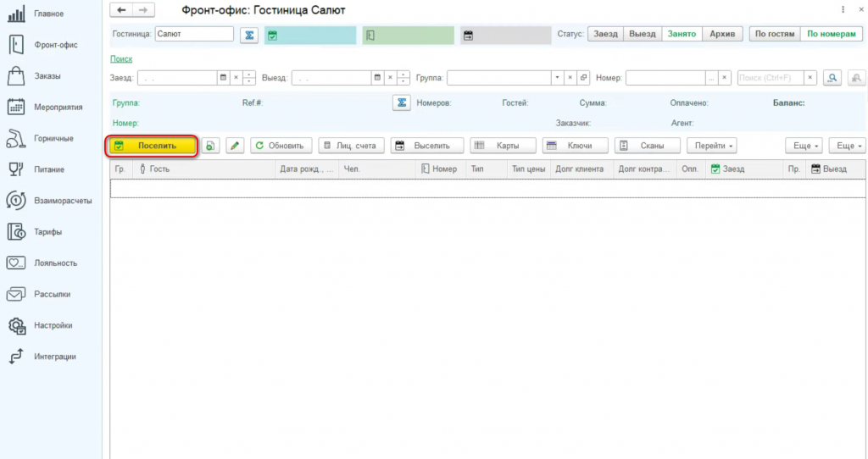Click the copy document icon after Поселить
Screen dimensions: 868x459
click(x=210, y=146)
